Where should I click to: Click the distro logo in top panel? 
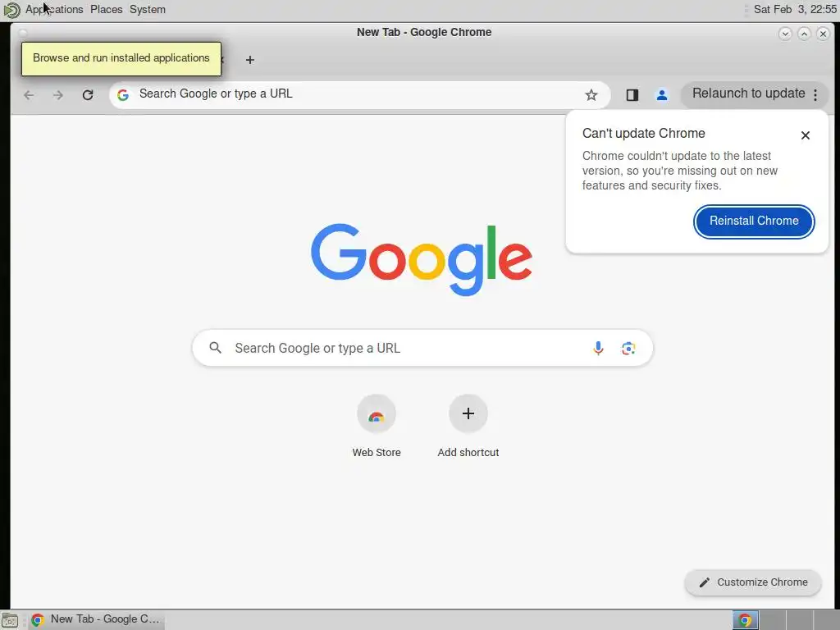tap(11, 10)
